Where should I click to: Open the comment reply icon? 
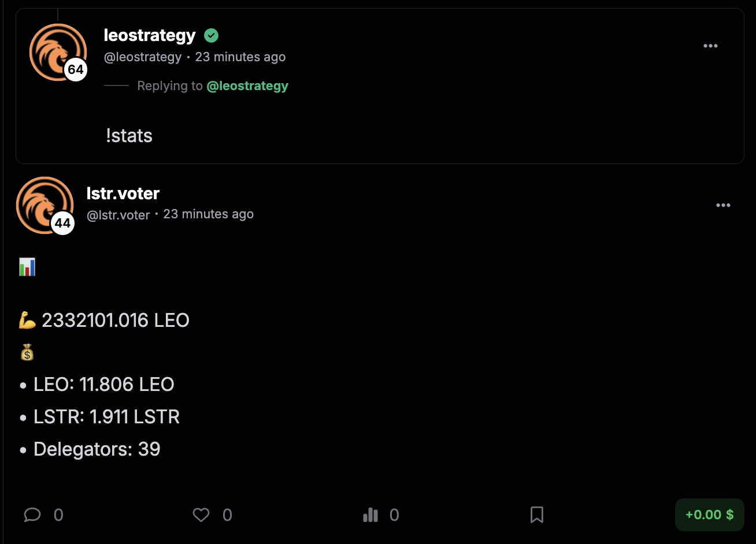[x=32, y=515]
